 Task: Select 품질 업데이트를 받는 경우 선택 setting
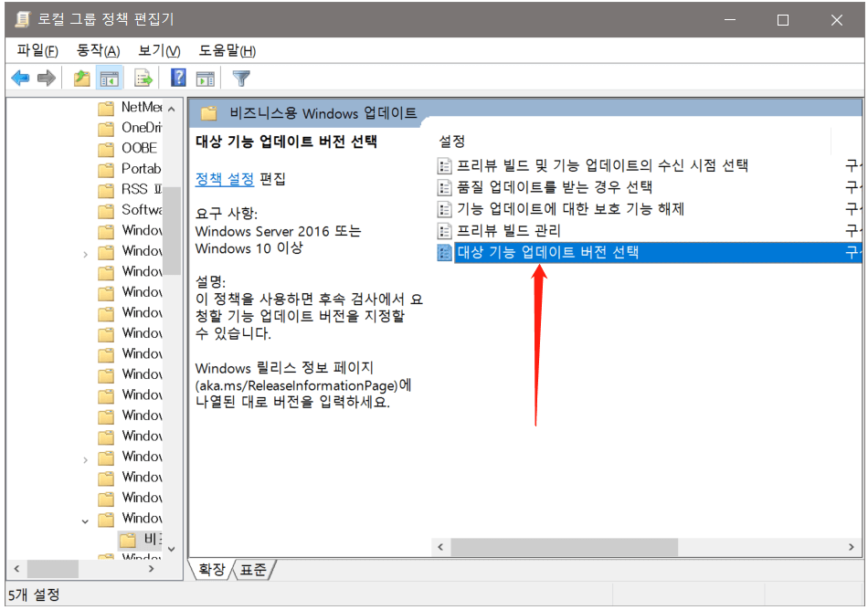(x=555, y=187)
